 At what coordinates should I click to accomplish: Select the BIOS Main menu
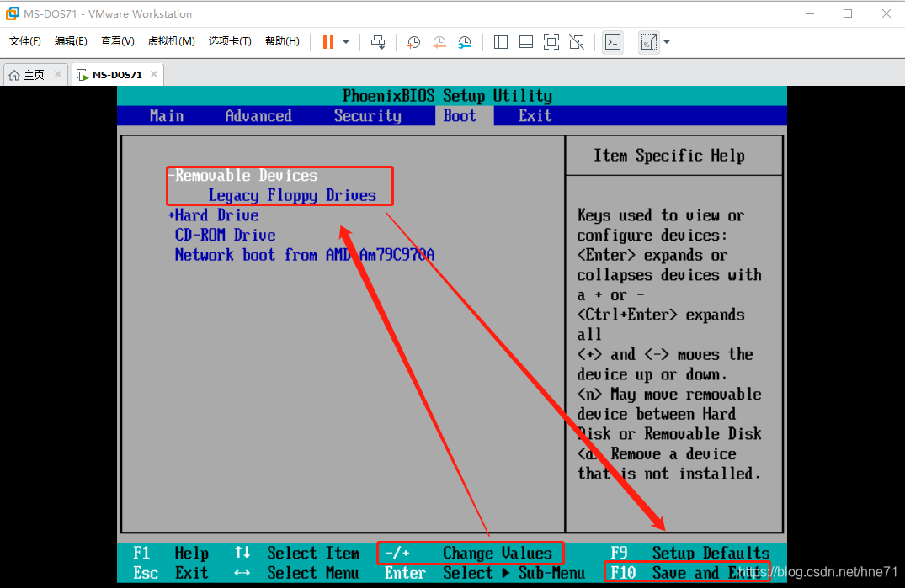coord(166,116)
